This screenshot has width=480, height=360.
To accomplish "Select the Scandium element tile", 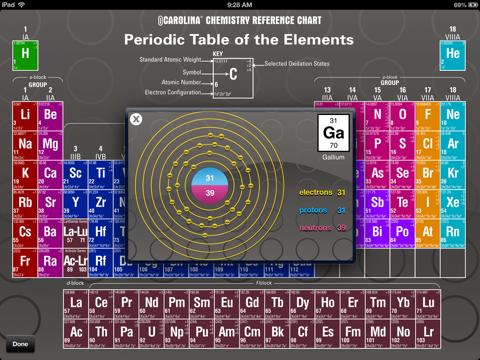I will (75, 175).
